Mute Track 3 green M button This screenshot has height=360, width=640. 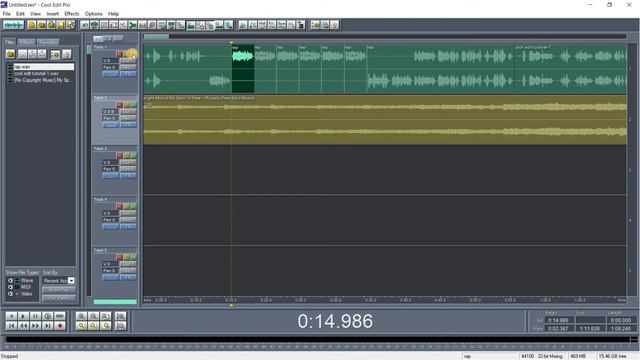133,156
